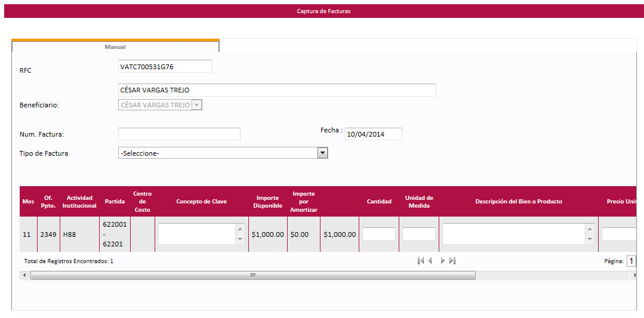Click the Of. Ppto. column header
The height and width of the screenshot is (318, 644).
point(48,202)
